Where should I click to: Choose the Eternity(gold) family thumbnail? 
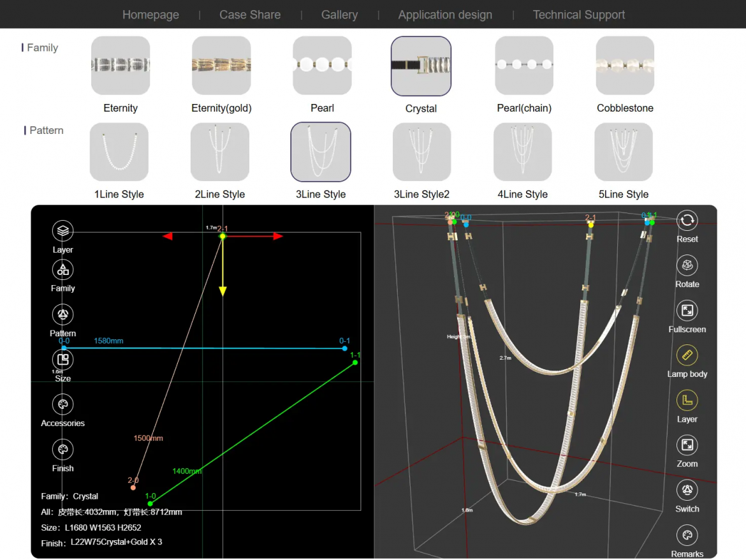pos(221,66)
